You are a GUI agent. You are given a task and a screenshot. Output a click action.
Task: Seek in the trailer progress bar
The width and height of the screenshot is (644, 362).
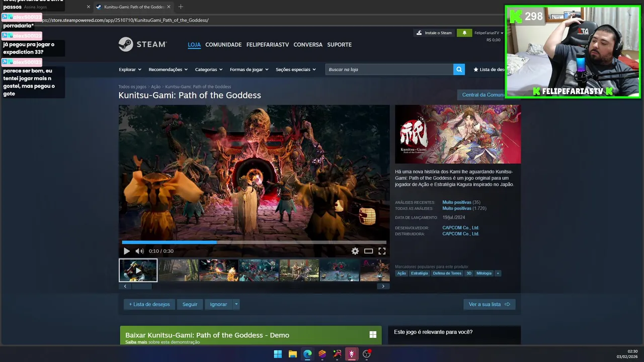[x=254, y=242]
